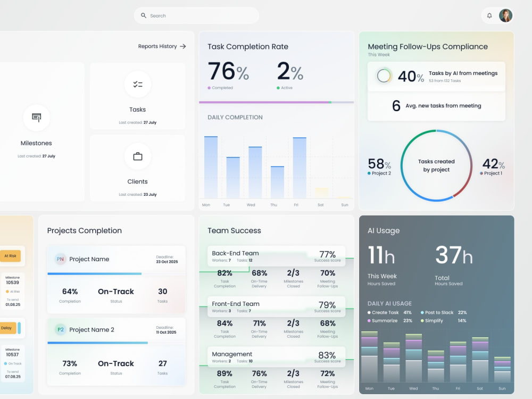
Task: Open the user profile avatar
Action: pyautogui.click(x=505, y=15)
